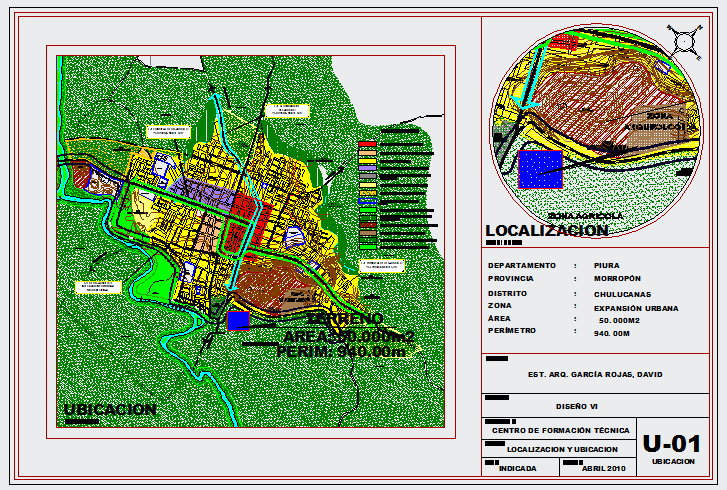Select the LOCALIZACION heading under the circle
Screen dimensions: 727x490
(x=546, y=231)
